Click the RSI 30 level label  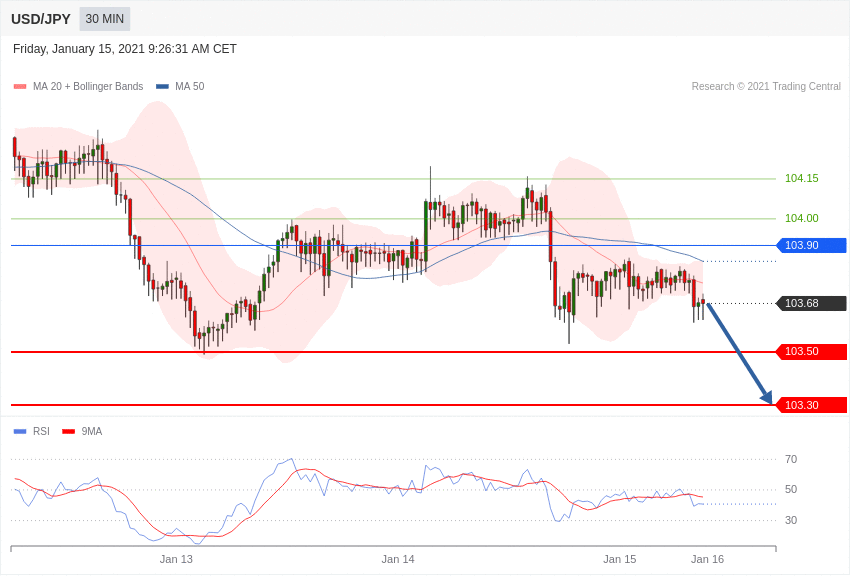(791, 520)
